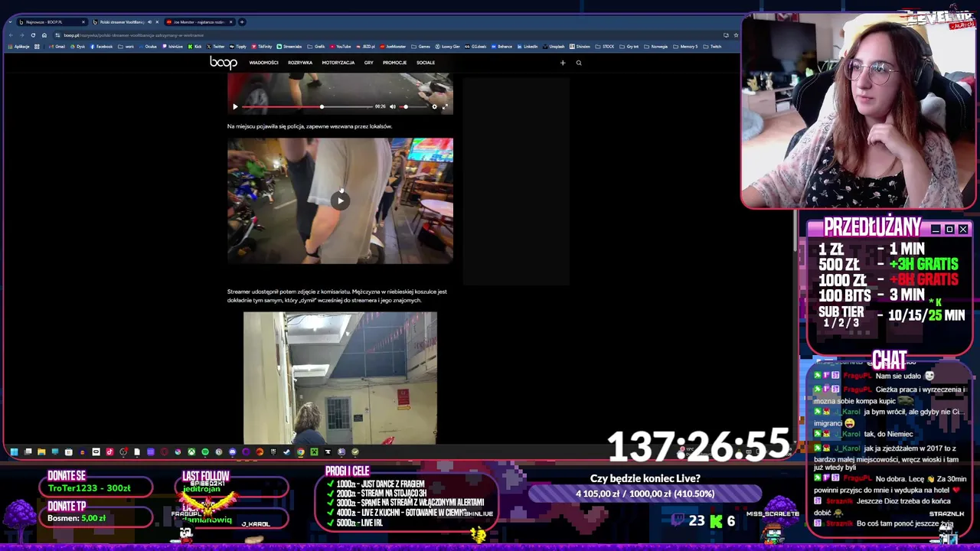The image size is (980, 551).
Task: Open Spotify from taskbar
Action: point(204,452)
